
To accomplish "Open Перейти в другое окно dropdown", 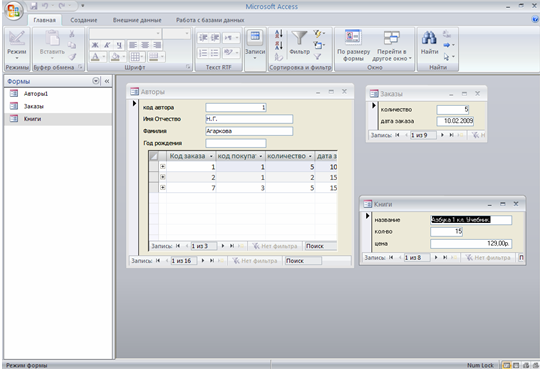I will pos(392,45).
